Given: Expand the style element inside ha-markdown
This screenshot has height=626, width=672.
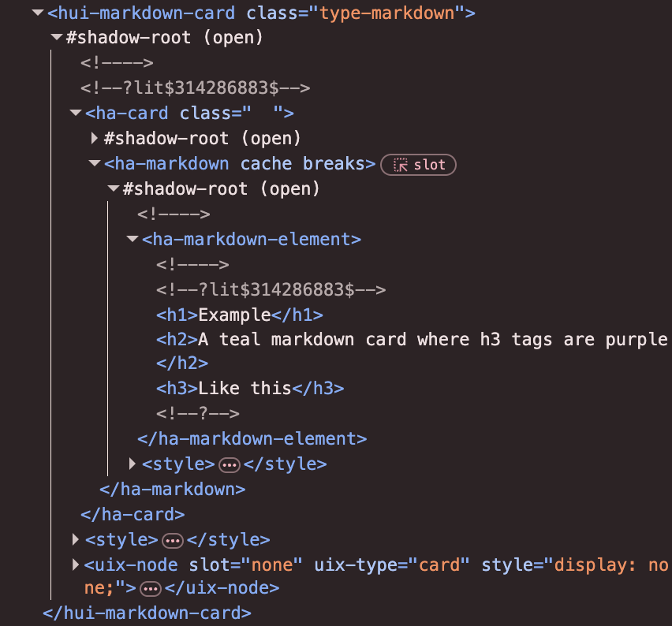Looking at the screenshot, I should pyautogui.click(x=133, y=464).
